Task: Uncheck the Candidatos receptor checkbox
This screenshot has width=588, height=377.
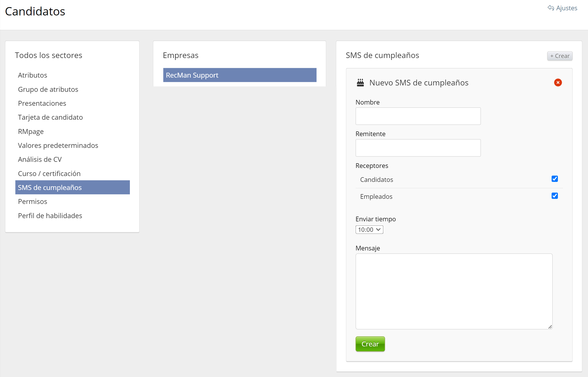Action: tap(554, 179)
